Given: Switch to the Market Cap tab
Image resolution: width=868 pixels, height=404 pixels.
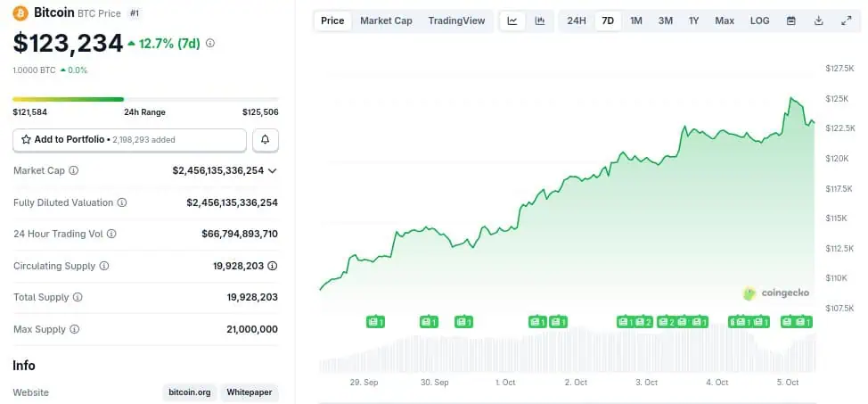Looking at the screenshot, I should (x=386, y=21).
